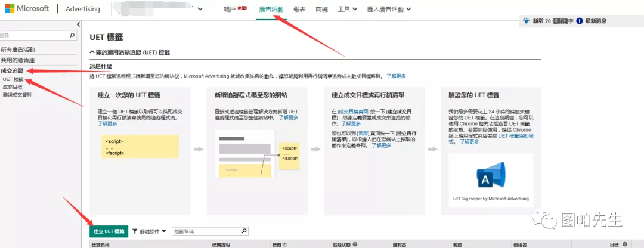This screenshot has width=644, height=248.
Task: Select 所有廣告活動 in sidebar
Action: pyautogui.click(x=18, y=49)
